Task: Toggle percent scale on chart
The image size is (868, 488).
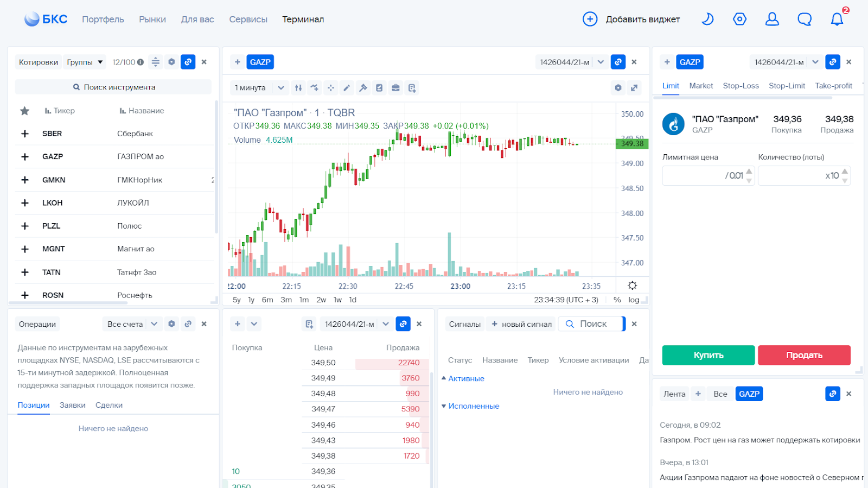Action: [617, 300]
